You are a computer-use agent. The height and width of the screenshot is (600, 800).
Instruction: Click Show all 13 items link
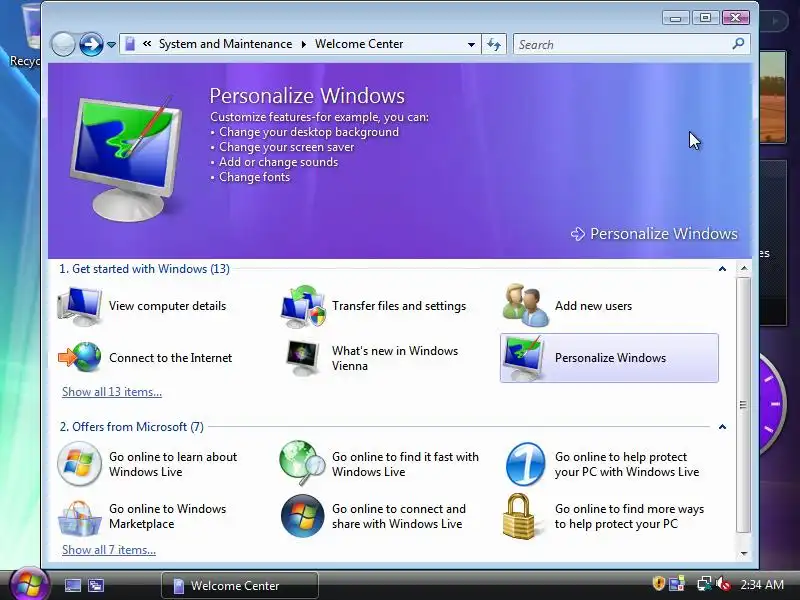point(112,392)
